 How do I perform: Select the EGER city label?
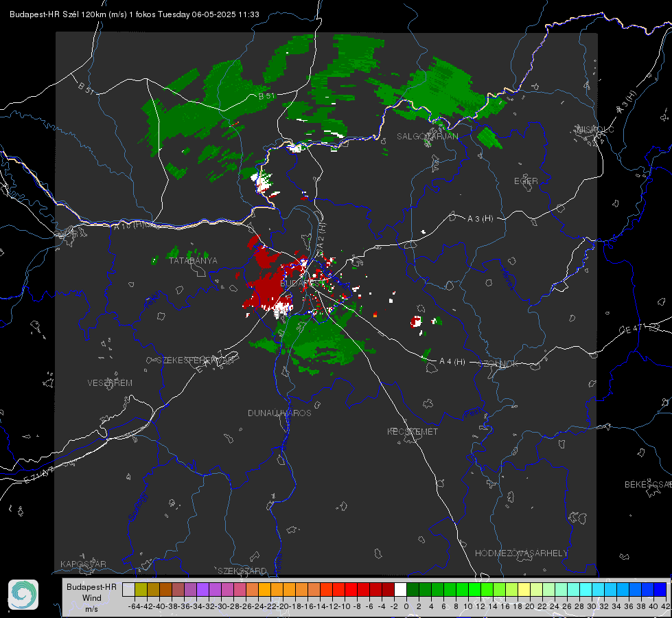(x=526, y=181)
